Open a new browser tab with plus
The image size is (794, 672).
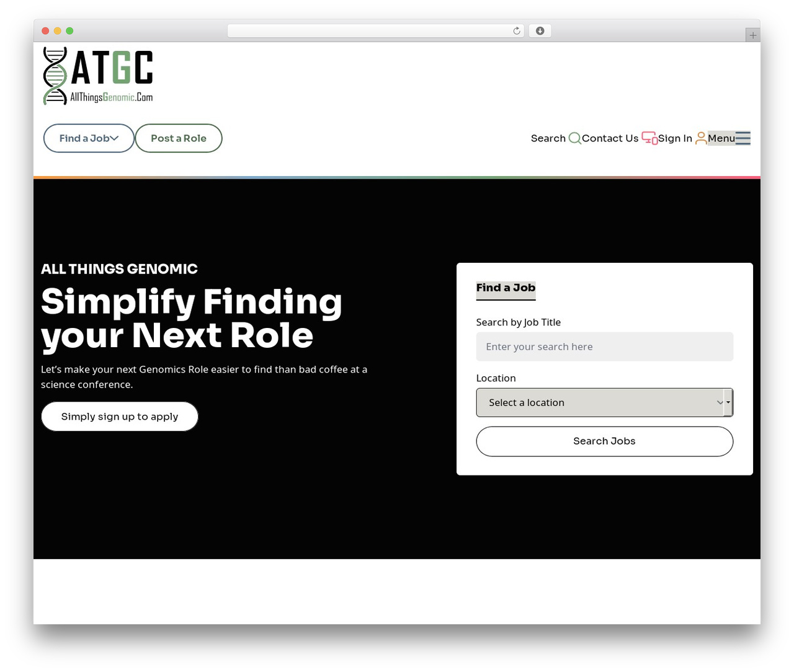click(752, 35)
